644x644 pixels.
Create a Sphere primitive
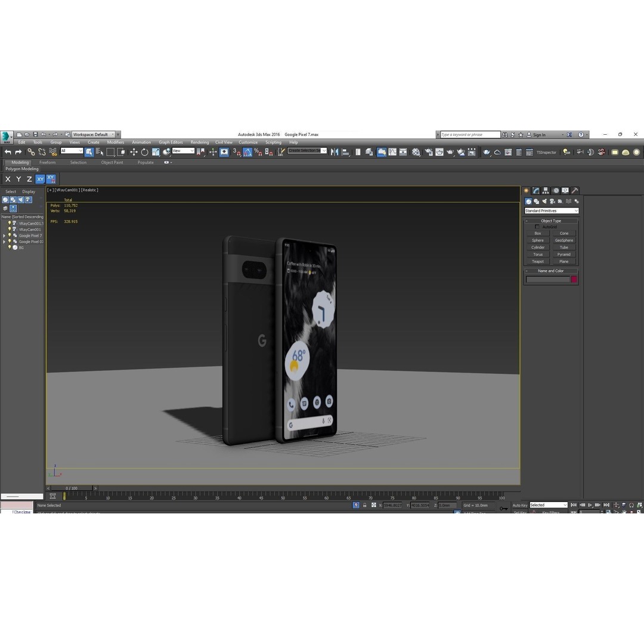tap(538, 240)
